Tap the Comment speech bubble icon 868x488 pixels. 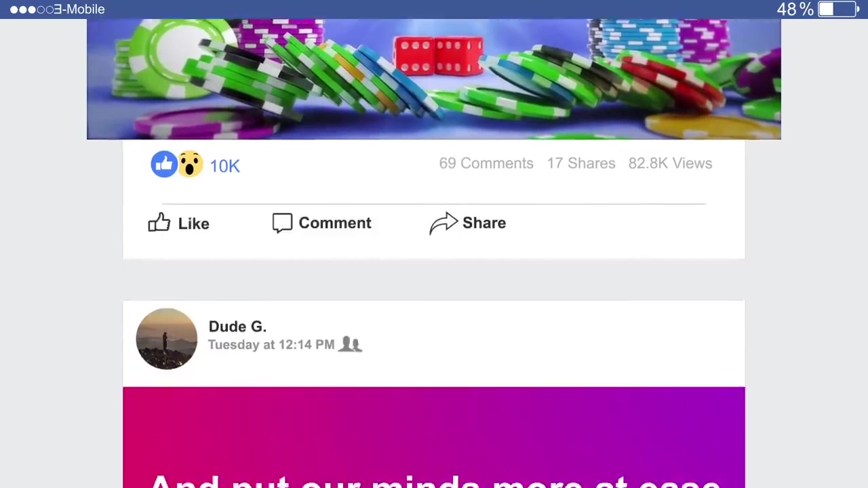coord(282,223)
